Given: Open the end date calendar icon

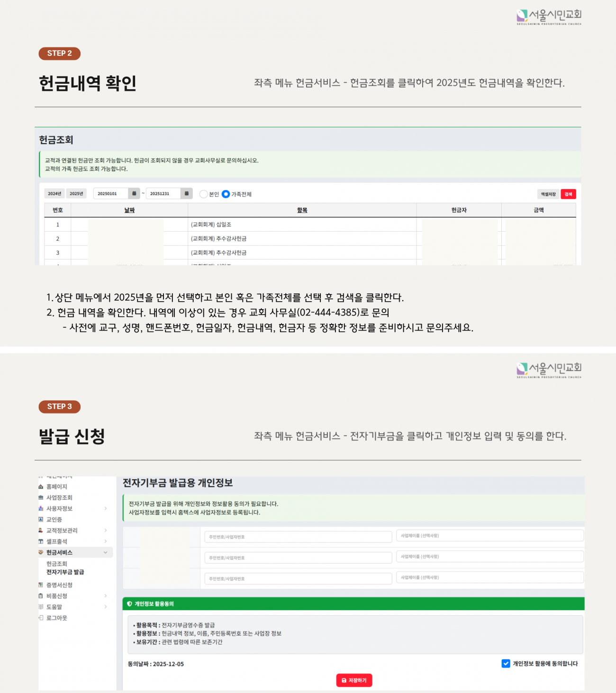Looking at the screenshot, I should pos(186,194).
